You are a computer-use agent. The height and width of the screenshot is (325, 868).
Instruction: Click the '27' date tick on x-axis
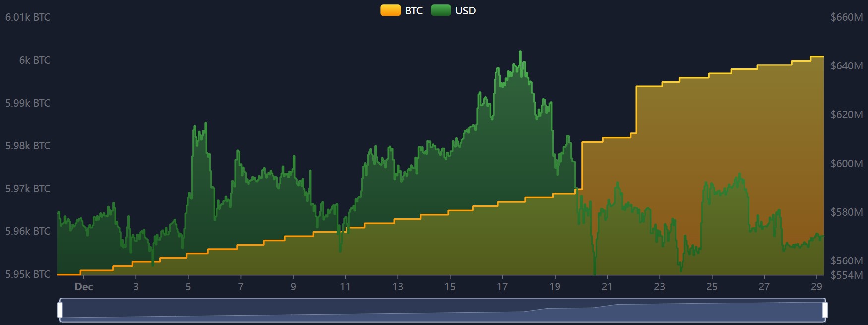point(764,287)
